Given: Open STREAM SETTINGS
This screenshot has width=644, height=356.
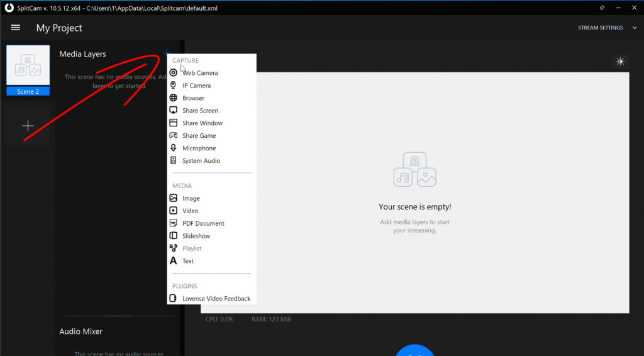Looking at the screenshot, I should [x=601, y=28].
